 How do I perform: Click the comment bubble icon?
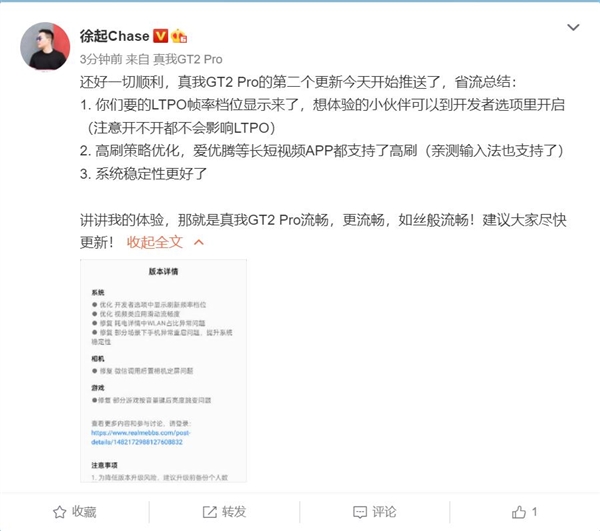[360, 512]
